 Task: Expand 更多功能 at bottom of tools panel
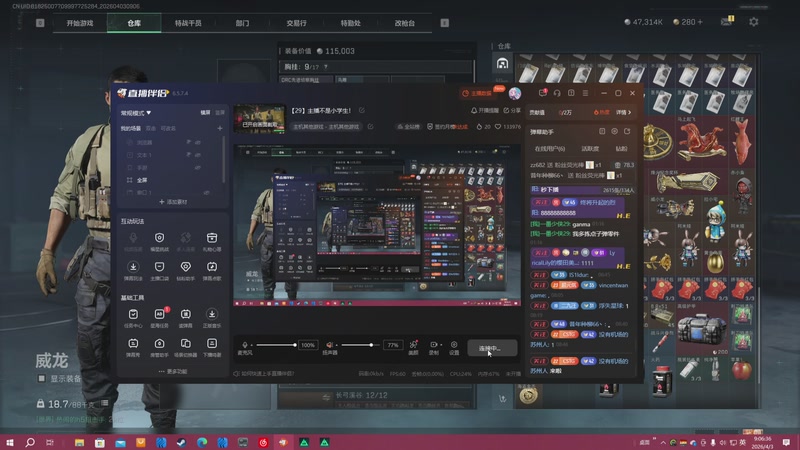click(x=172, y=371)
